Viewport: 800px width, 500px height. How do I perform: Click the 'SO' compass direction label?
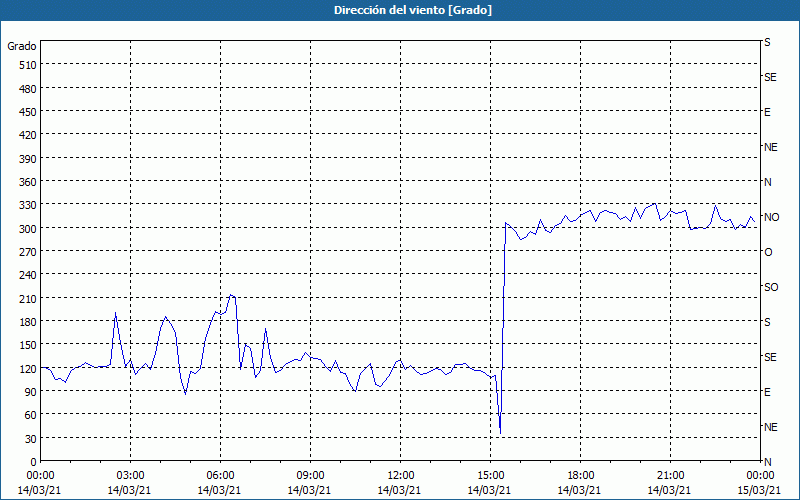tap(771, 287)
